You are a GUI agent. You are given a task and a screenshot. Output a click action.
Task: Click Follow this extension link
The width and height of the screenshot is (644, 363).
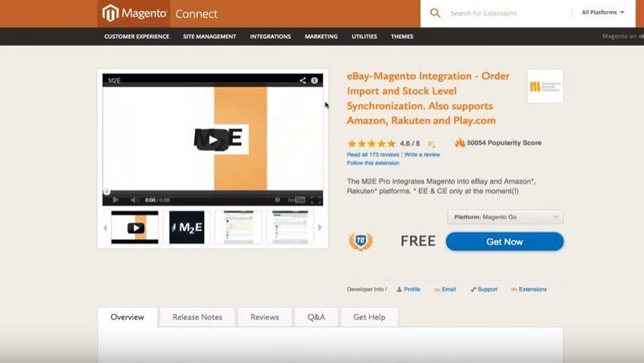[373, 163]
